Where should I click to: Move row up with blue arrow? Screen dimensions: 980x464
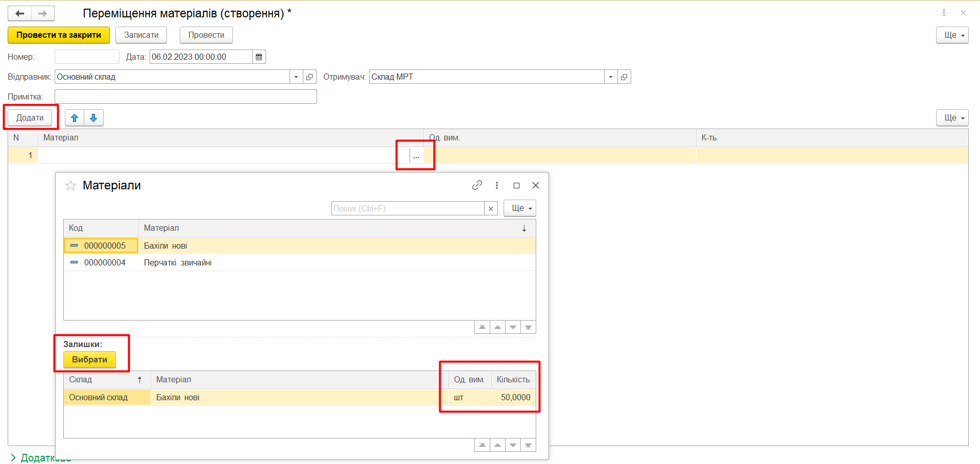click(75, 118)
